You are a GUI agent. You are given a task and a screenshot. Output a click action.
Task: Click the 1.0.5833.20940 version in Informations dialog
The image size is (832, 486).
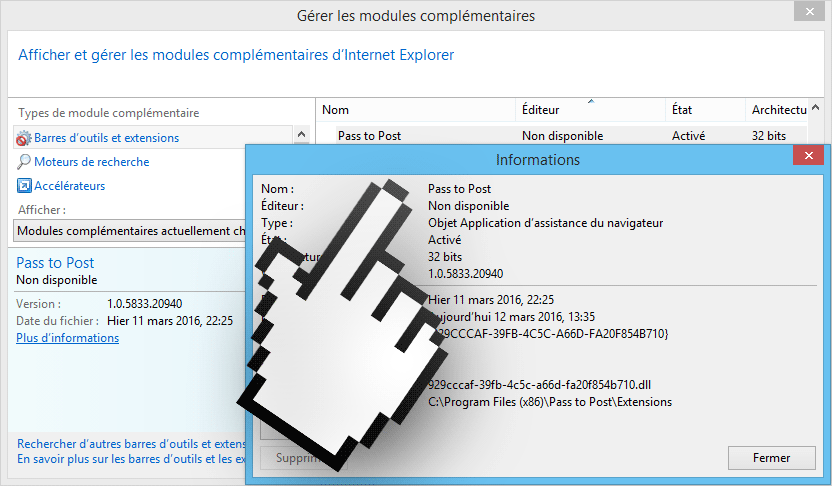tap(465, 274)
